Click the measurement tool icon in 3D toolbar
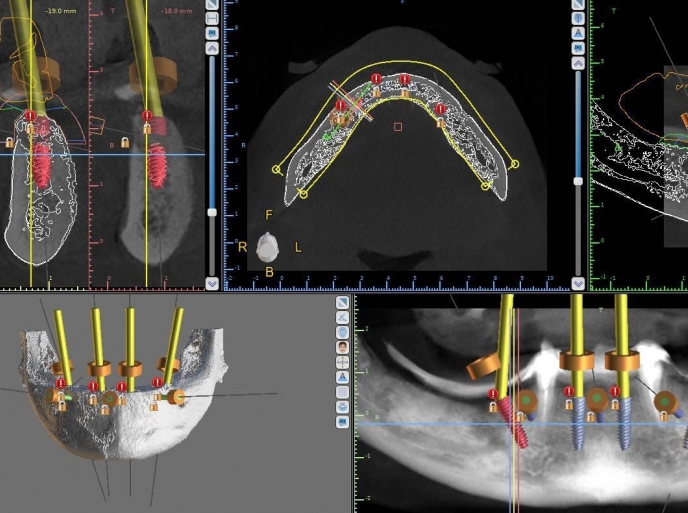This screenshot has height=513, width=688. tap(342, 317)
